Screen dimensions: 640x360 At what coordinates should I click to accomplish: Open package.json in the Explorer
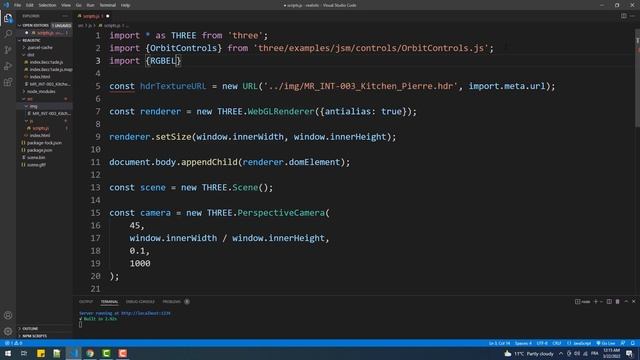(40, 150)
